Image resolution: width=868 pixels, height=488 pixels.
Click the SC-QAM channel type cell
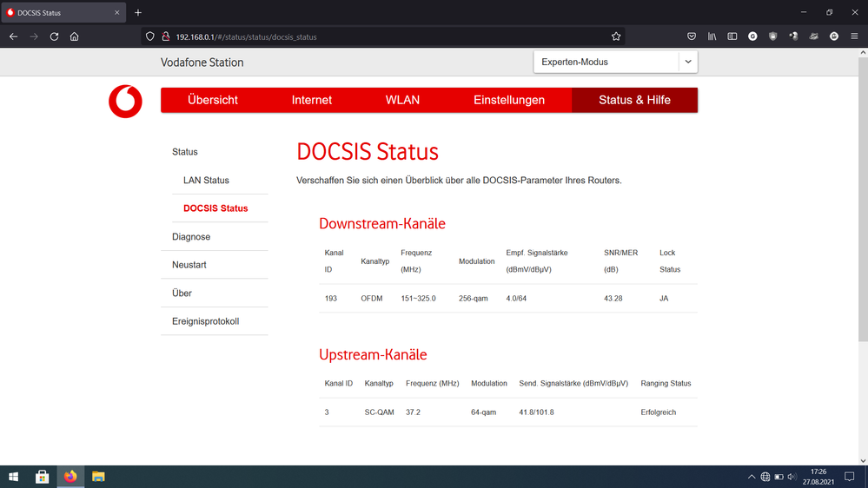(x=379, y=412)
